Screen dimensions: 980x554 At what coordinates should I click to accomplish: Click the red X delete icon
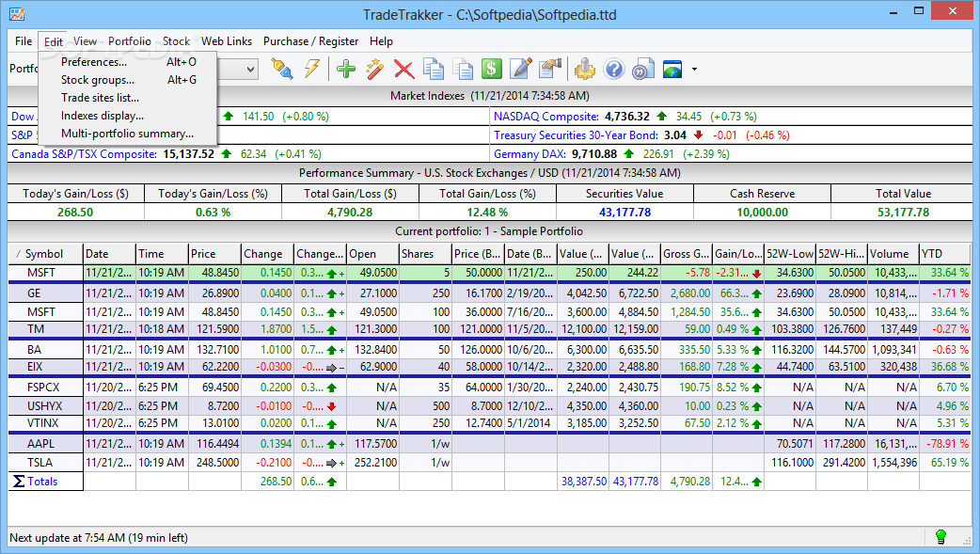[x=403, y=69]
